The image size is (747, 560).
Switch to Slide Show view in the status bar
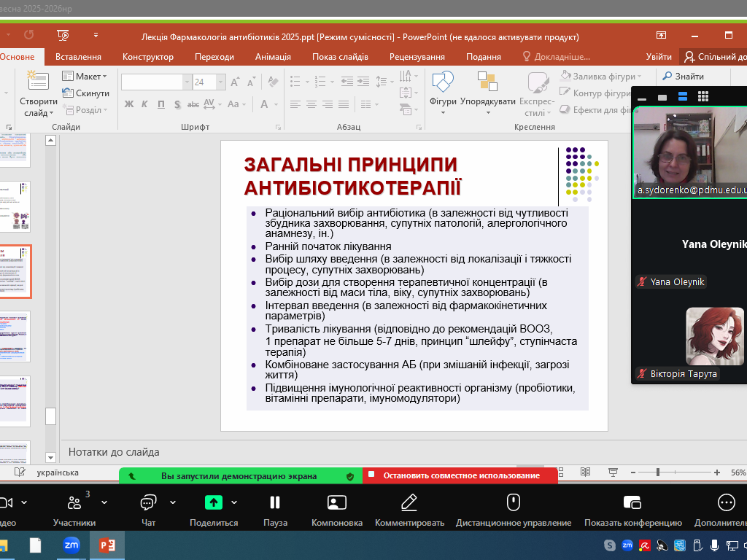pyautogui.click(x=613, y=472)
